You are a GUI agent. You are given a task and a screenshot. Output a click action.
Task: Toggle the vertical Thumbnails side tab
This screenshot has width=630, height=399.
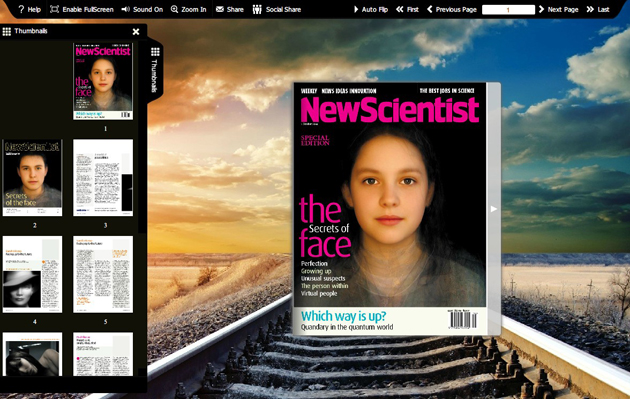[155, 70]
